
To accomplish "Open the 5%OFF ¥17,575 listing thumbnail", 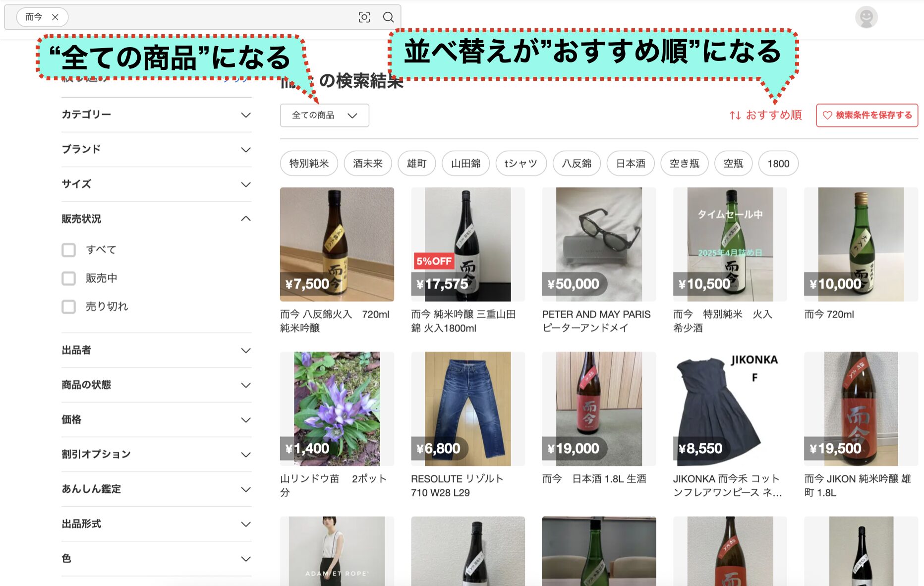I will (468, 244).
